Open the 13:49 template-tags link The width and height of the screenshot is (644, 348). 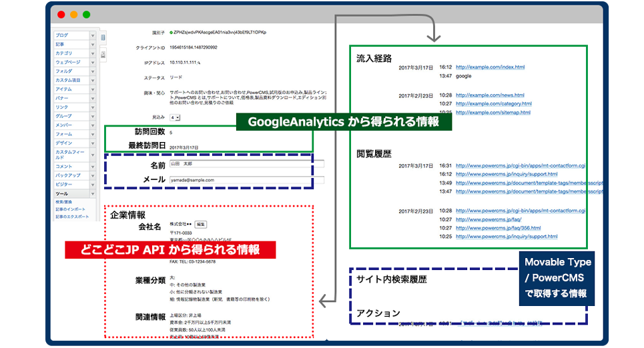point(529,183)
